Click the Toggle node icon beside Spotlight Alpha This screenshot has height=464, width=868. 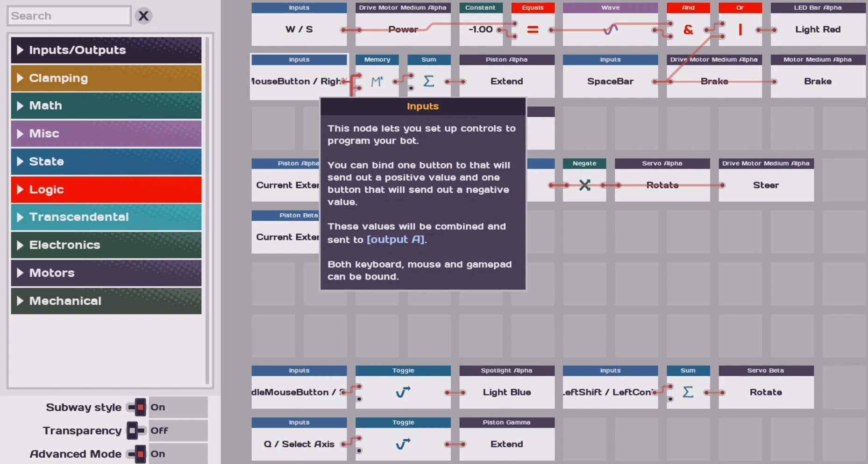403,392
